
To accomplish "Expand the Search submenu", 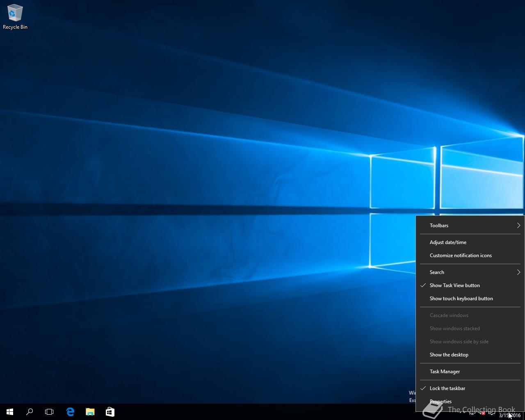I will coord(470,272).
